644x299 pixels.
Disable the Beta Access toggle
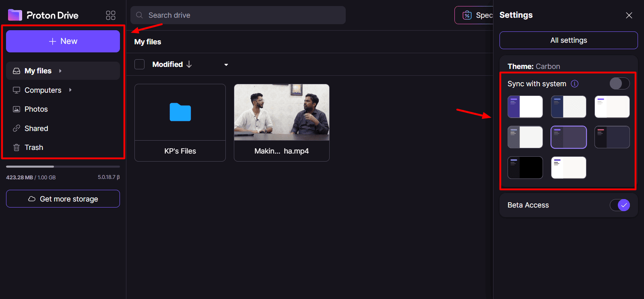click(x=619, y=205)
